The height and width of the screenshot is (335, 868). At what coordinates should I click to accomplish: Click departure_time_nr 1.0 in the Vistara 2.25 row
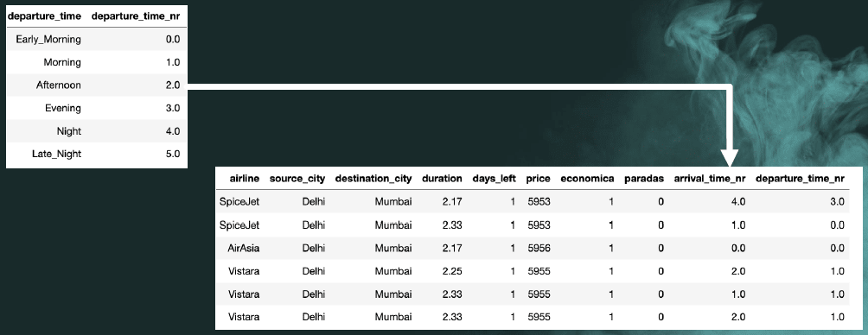[x=837, y=271]
